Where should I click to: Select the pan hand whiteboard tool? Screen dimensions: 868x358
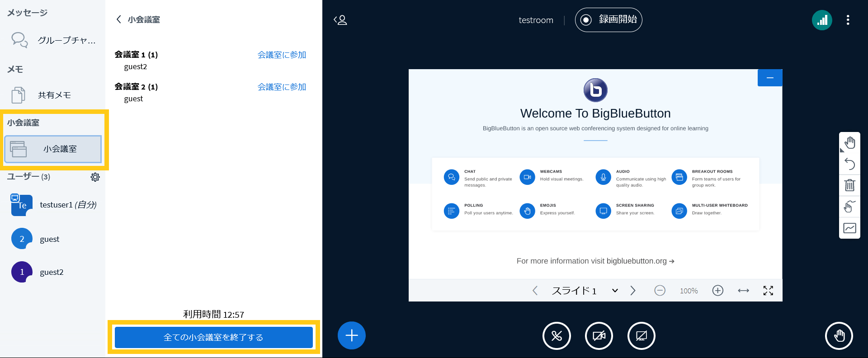(x=850, y=143)
